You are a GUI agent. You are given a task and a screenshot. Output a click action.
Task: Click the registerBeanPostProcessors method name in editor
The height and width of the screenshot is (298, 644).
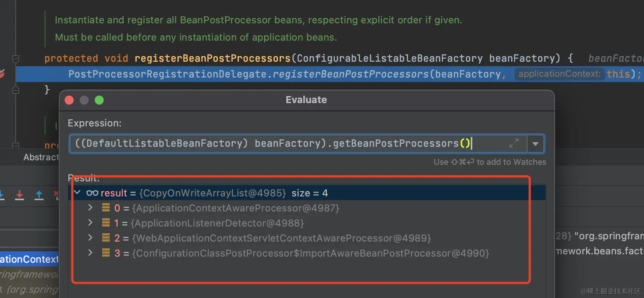click(213, 58)
